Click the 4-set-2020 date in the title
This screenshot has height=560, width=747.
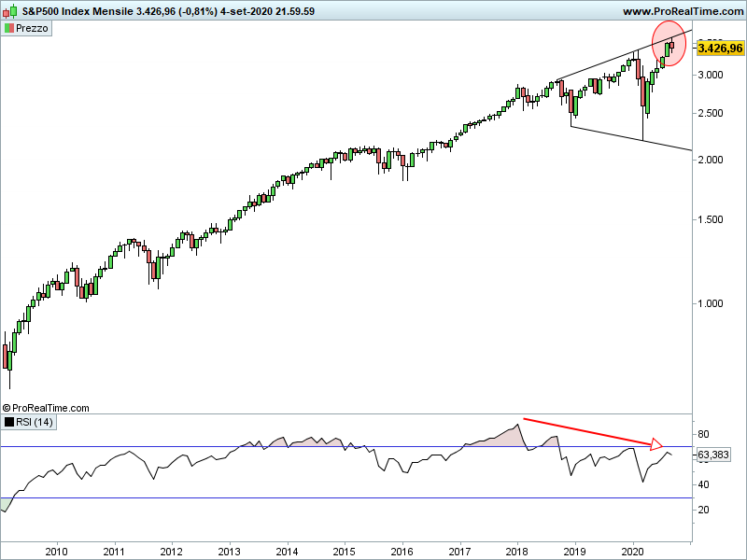(x=247, y=11)
